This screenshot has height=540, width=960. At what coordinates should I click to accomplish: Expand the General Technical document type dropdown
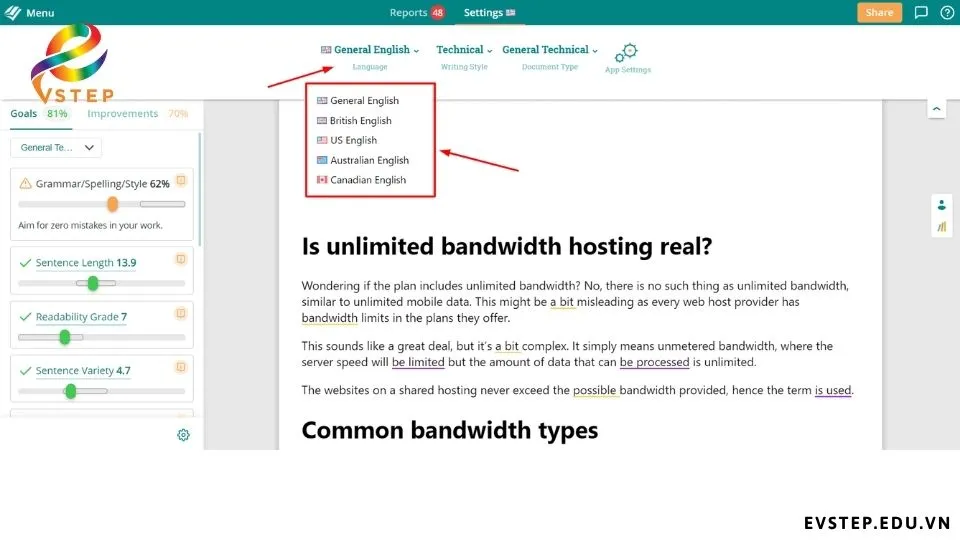[x=550, y=50]
